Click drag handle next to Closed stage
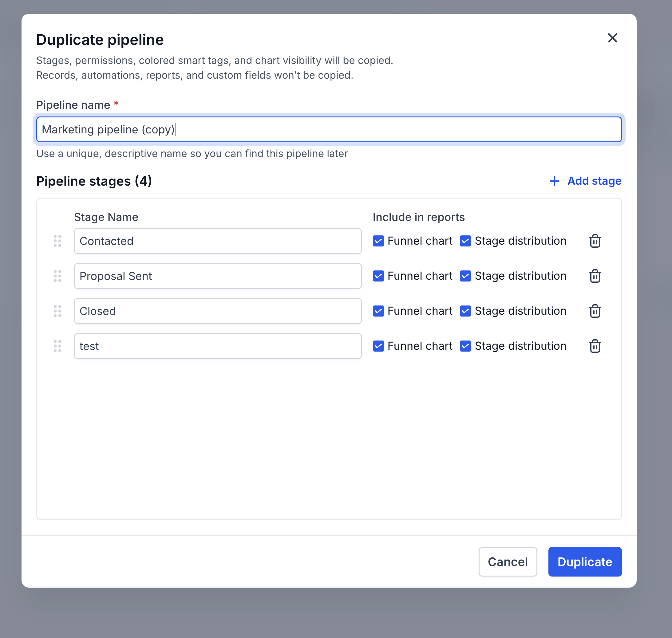The width and height of the screenshot is (672, 638). (x=57, y=311)
